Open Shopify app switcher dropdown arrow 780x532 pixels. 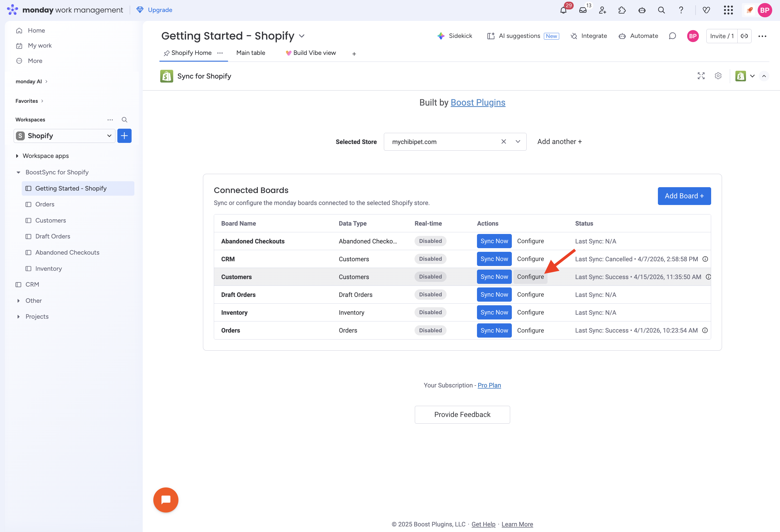point(752,76)
